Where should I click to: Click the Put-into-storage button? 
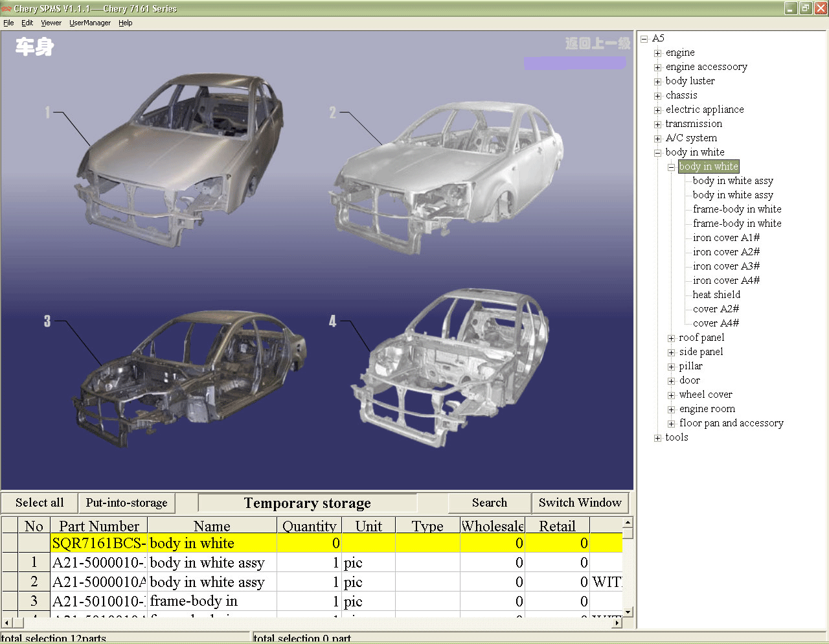127,503
